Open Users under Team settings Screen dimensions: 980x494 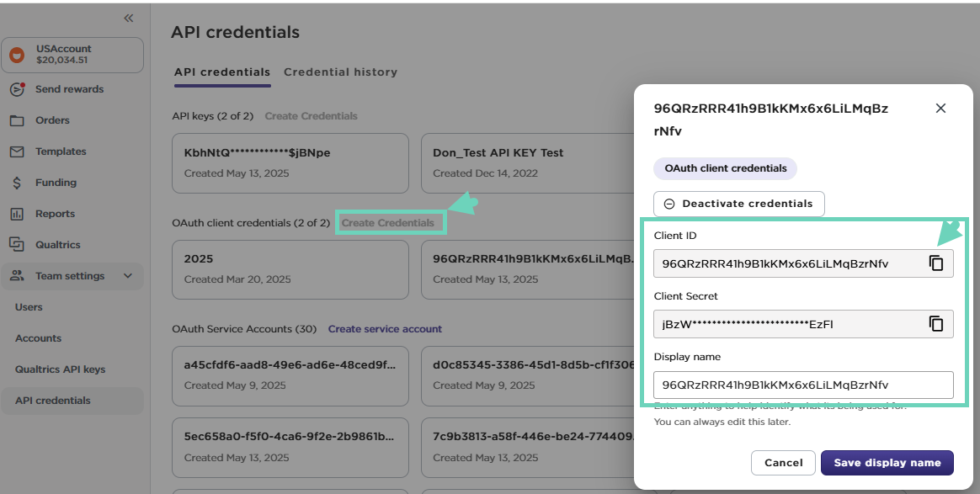tap(29, 307)
